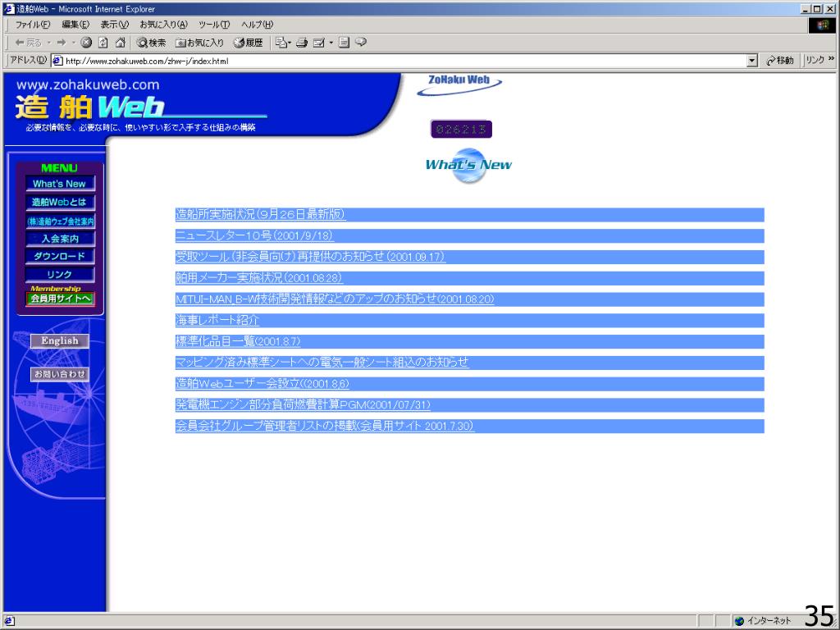Switch to the English version button
840x630 pixels.
point(60,340)
